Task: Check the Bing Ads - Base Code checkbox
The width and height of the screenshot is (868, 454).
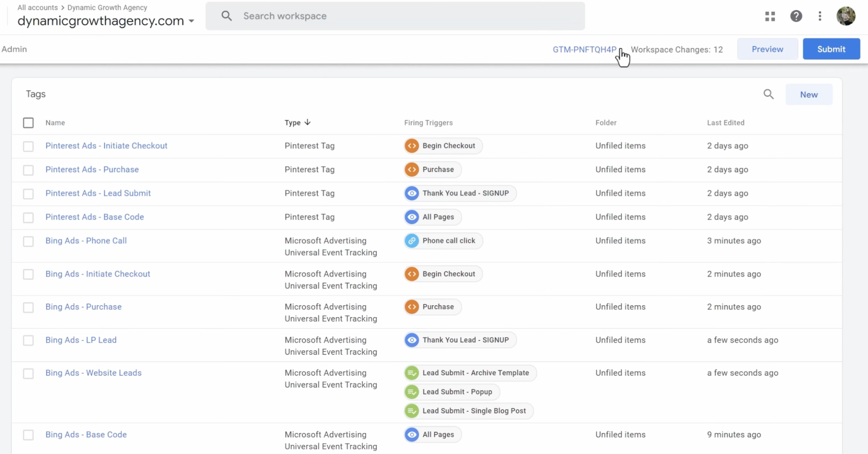Action: 28,435
